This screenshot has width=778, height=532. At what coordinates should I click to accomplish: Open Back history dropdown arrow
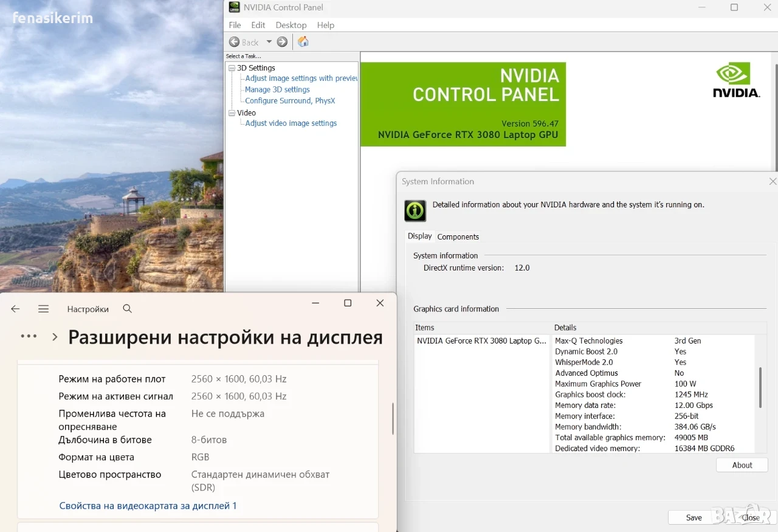tap(269, 42)
